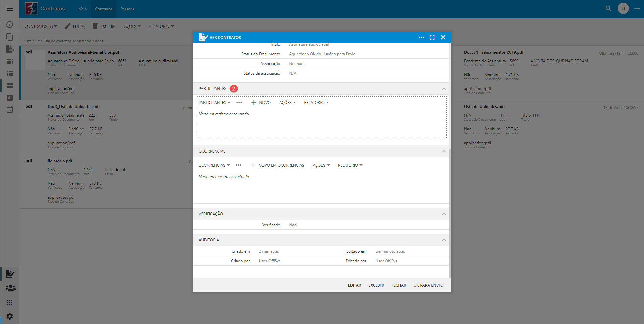Image resolution: width=644 pixels, height=324 pixels.
Task: Open the apps grid icon in sidebar
Action: point(10,302)
